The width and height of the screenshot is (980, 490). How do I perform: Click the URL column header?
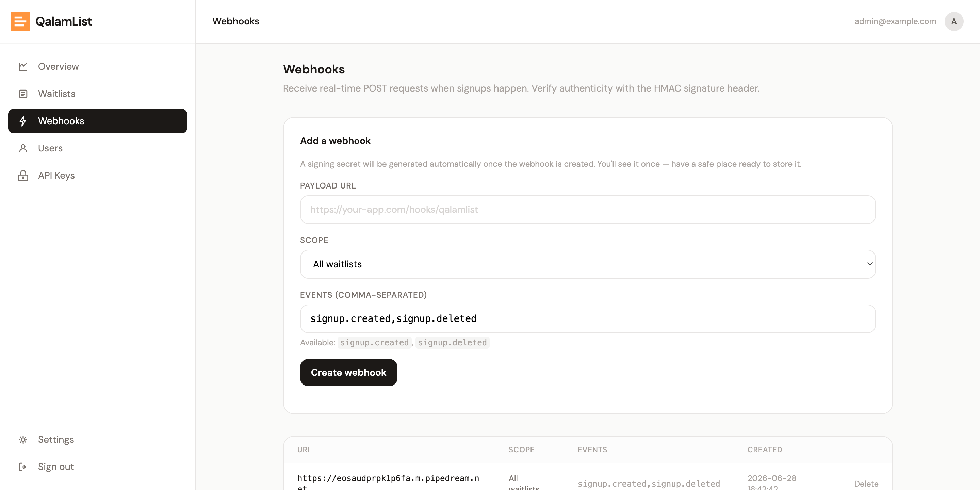click(x=304, y=450)
